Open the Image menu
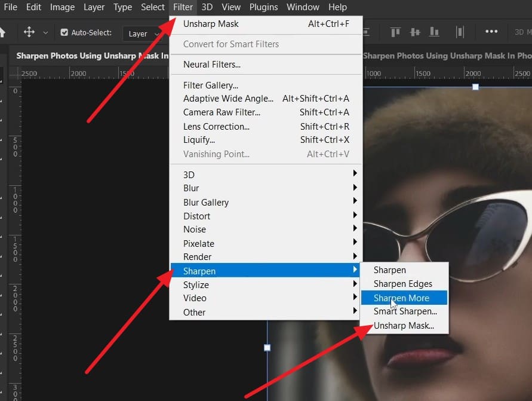This screenshot has width=532, height=401. pos(62,7)
